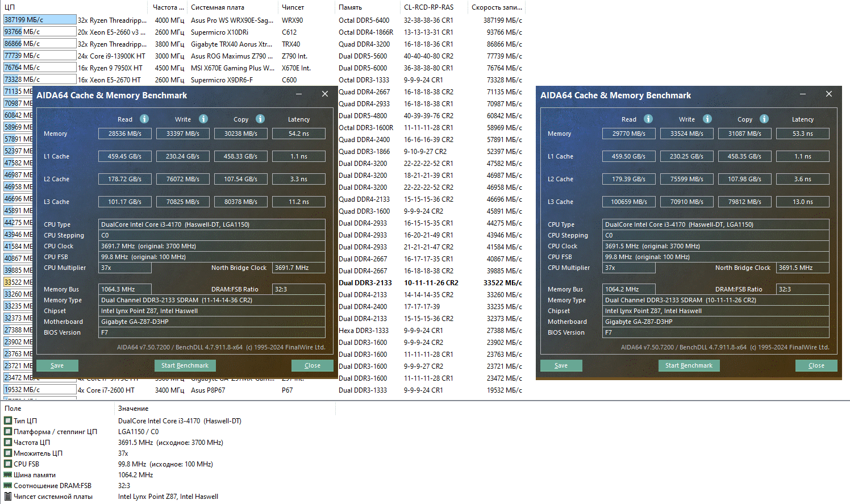The width and height of the screenshot is (850, 504).
Task: Click the Memory Read value 28536 MB/s
Action: [x=125, y=134]
